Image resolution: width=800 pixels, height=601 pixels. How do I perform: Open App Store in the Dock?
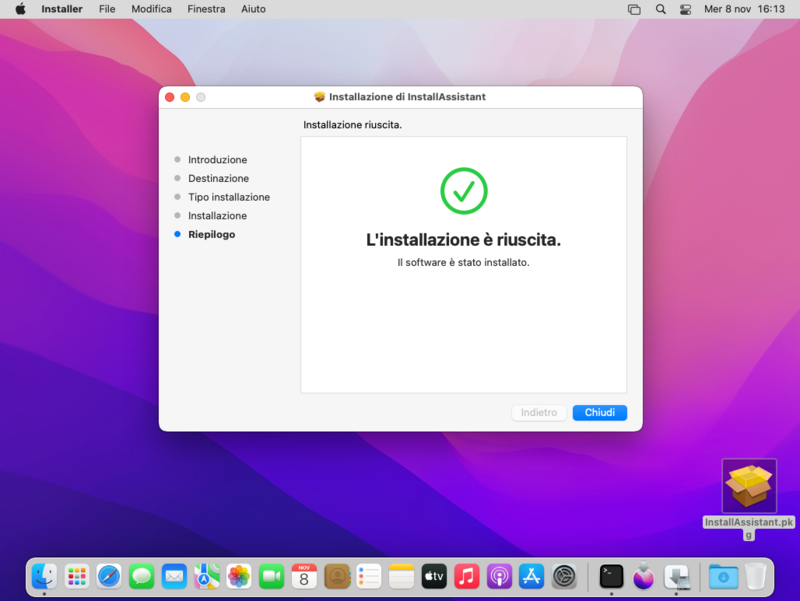click(532, 577)
